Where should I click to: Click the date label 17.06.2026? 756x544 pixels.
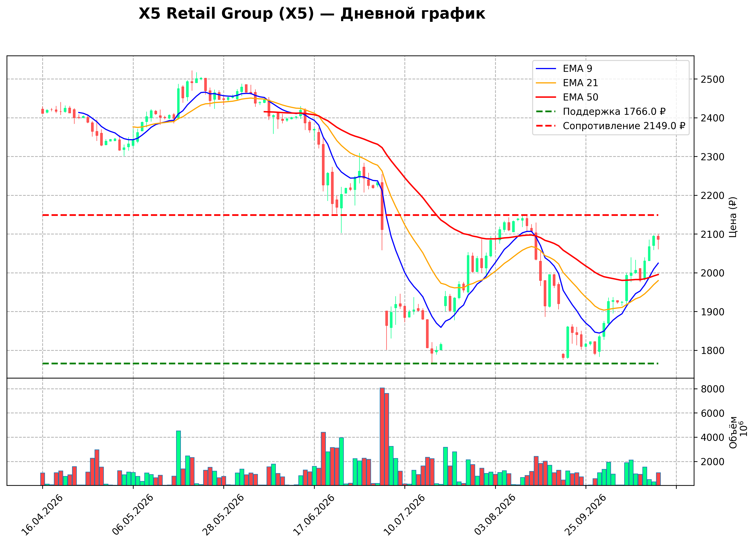point(314,515)
